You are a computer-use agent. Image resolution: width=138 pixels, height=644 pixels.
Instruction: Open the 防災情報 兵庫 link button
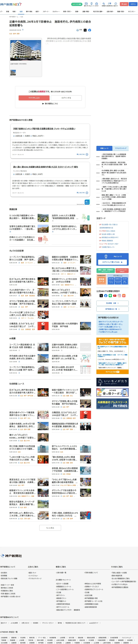click(112, 303)
